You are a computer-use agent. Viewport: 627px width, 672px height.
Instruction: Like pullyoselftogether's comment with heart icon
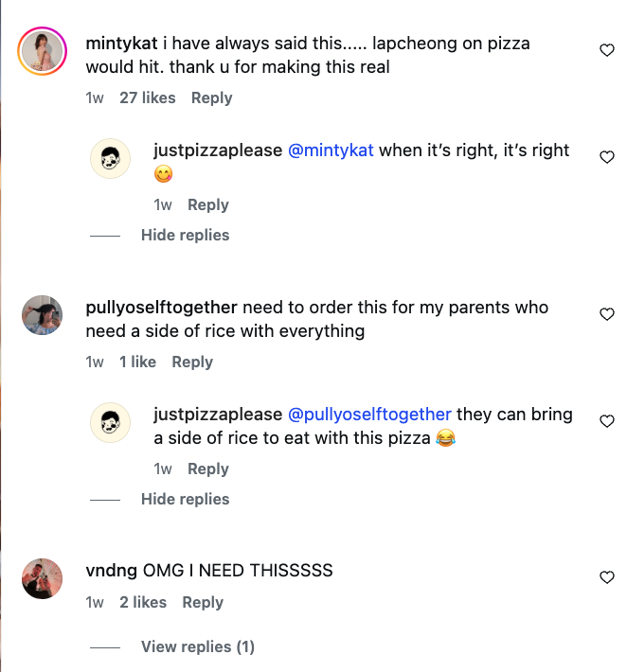(607, 314)
